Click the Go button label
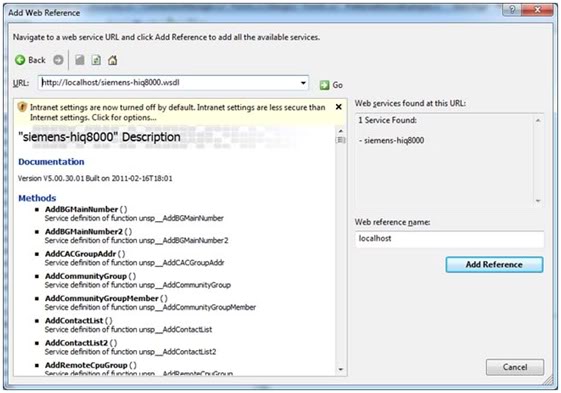Viewport: 561px width, 393px height. (337, 85)
